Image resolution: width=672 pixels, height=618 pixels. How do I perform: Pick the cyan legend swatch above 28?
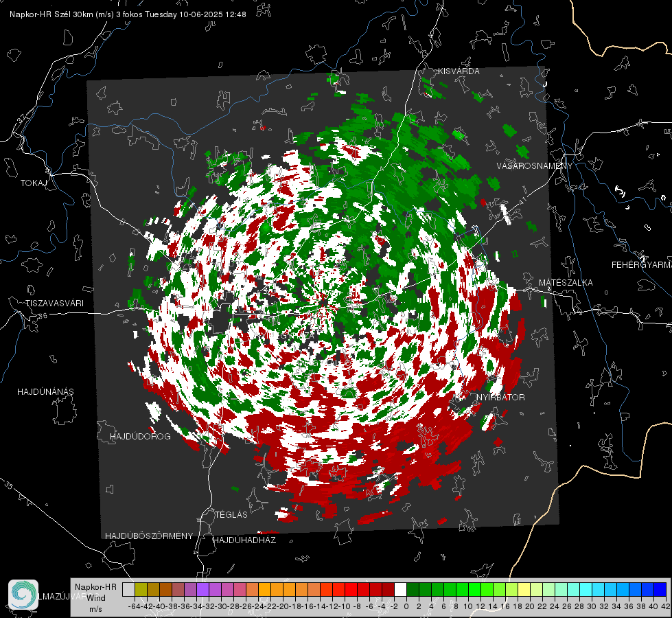(586, 589)
